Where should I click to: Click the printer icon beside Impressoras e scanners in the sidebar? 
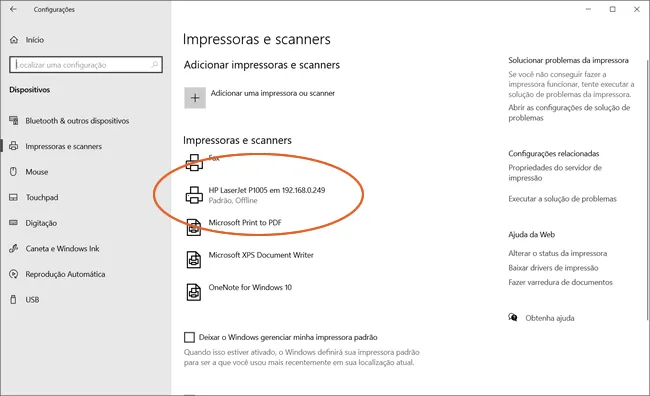pos(14,146)
